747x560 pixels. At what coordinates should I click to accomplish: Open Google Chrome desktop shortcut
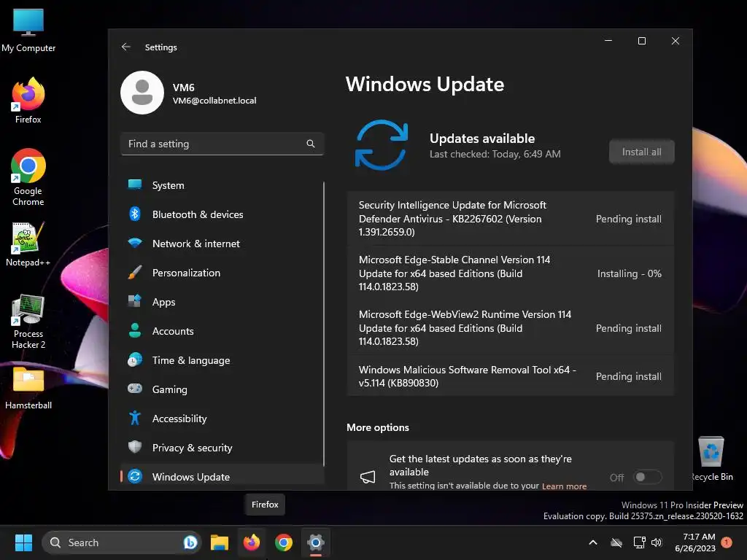28,177
